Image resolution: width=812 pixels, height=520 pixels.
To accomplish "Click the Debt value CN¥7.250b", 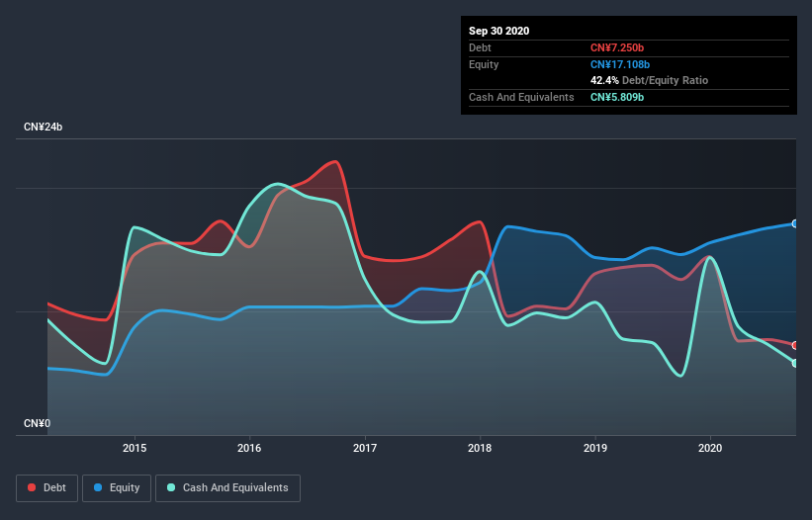I will pos(617,47).
